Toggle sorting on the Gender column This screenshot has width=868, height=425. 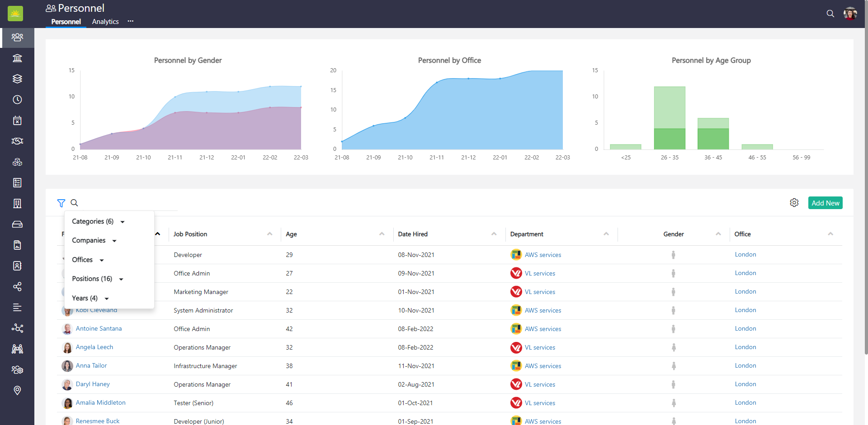tap(718, 234)
